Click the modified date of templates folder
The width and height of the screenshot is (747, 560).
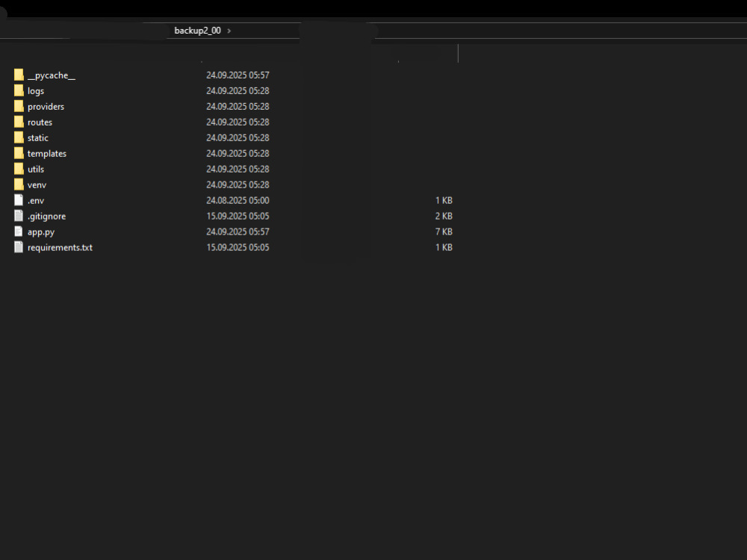[x=238, y=154]
